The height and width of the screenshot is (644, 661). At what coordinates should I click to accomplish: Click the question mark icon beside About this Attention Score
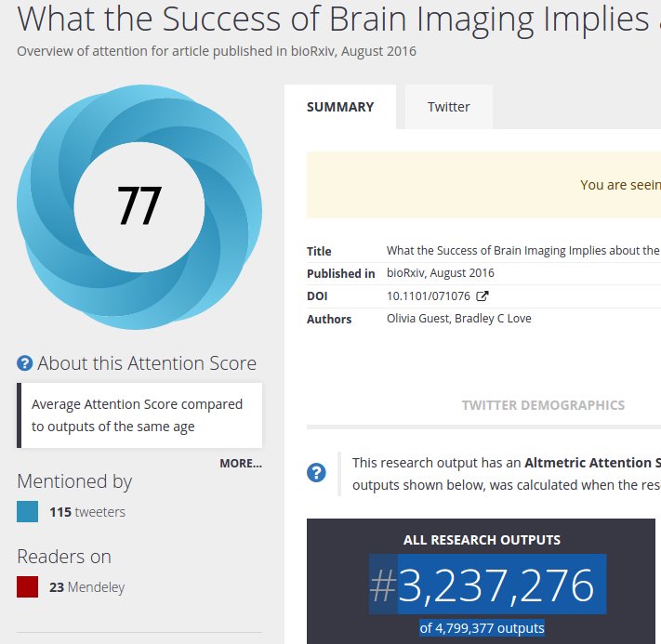click(x=24, y=362)
